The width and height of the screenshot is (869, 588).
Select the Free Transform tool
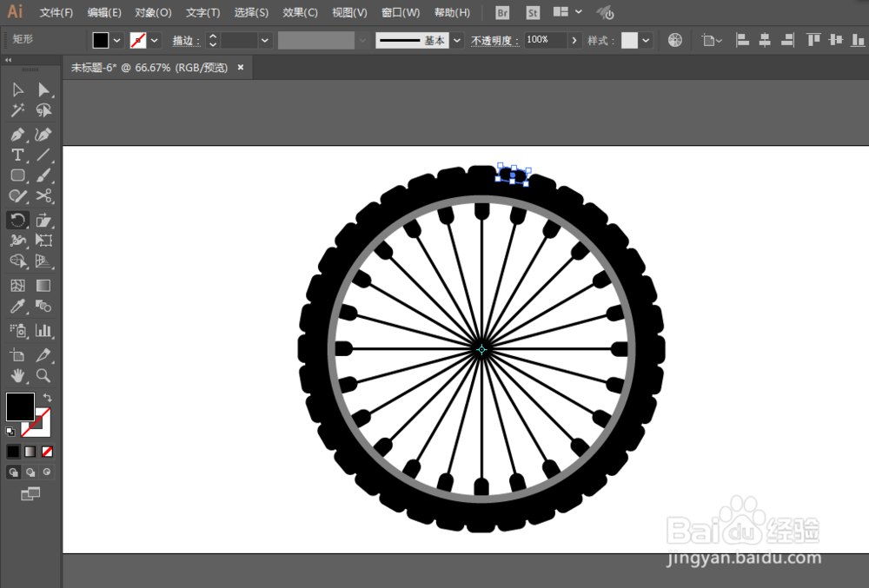[x=43, y=241]
